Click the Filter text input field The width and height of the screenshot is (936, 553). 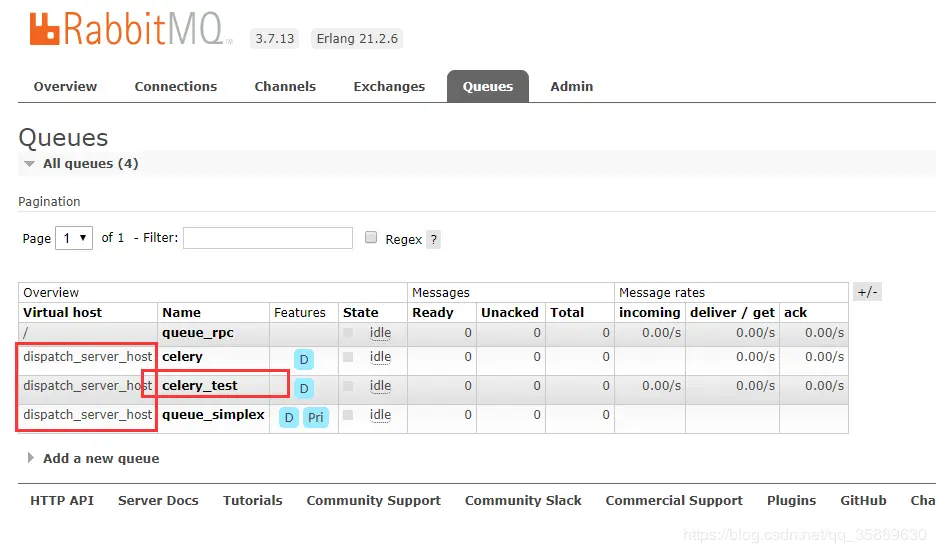268,238
